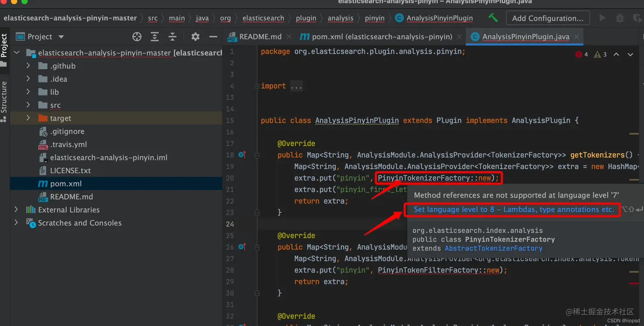Close the pom.xml editor tab

(460, 37)
